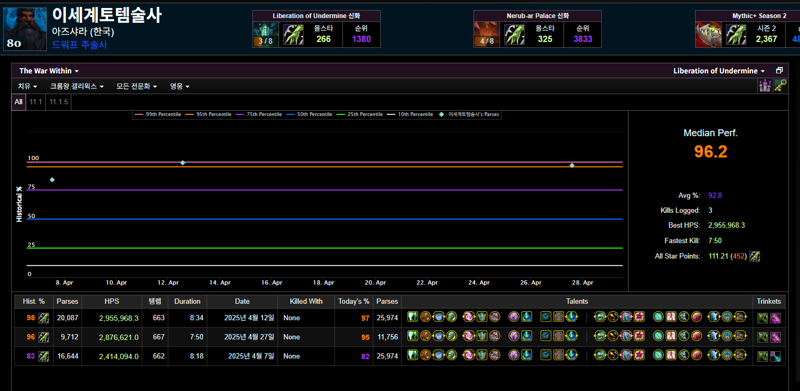Click the spec icon beside All Star Points
This screenshot has height=391, width=800.
click(755, 256)
